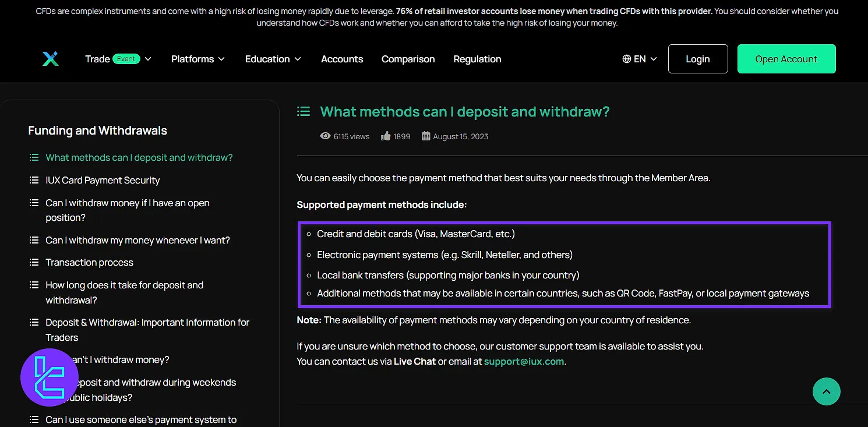Open the Regulation page
Screen dimensions: 868x427
point(477,59)
